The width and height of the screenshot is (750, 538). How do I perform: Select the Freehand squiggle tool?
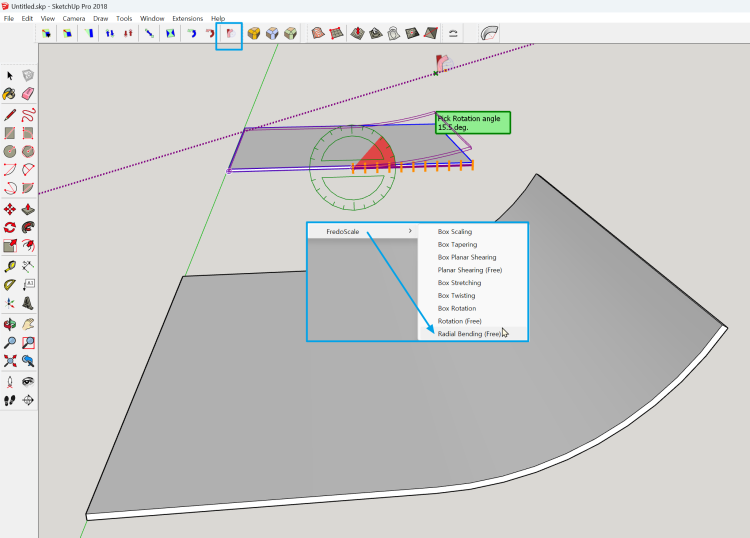coord(28,115)
